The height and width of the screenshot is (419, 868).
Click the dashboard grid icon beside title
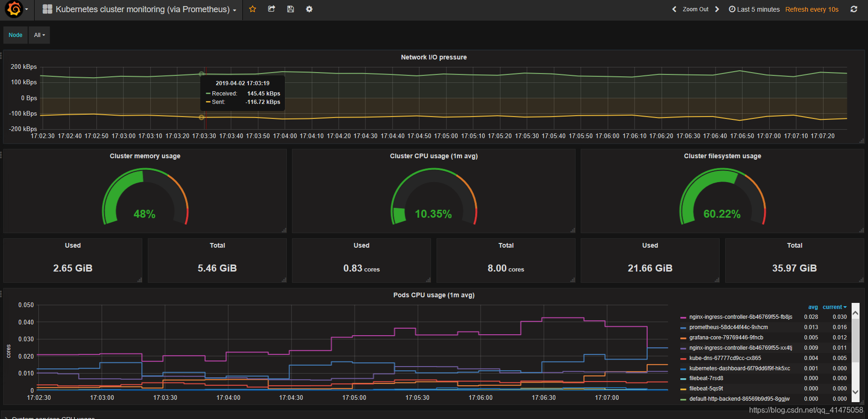pyautogui.click(x=47, y=9)
